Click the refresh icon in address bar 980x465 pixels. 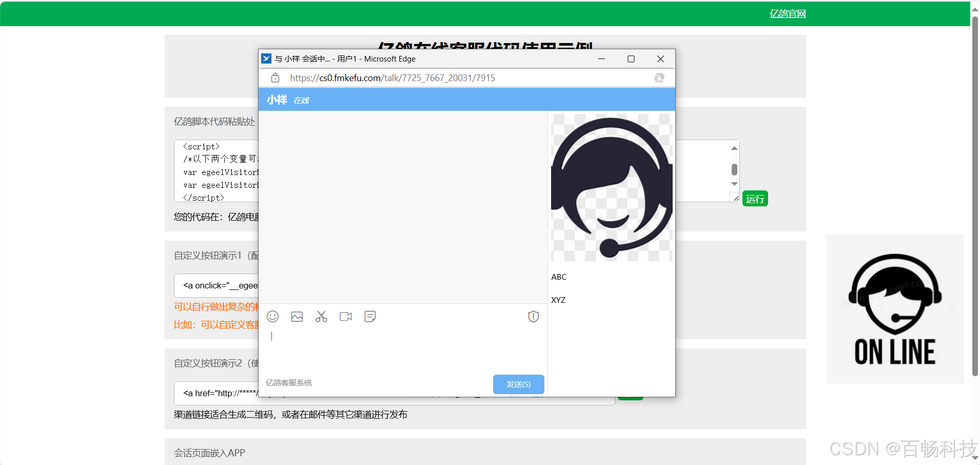659,78
